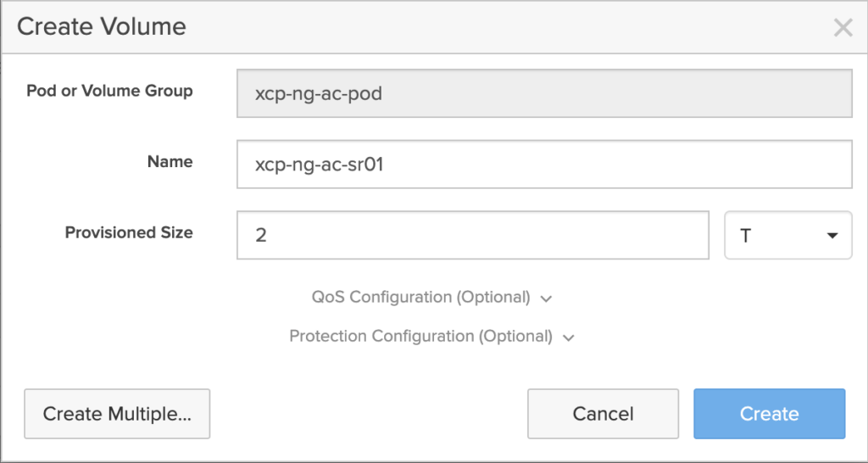Click the chevron beside QoS Configuration
The width and height of the screenshot is (868, 463).
[x=547, y=298]
